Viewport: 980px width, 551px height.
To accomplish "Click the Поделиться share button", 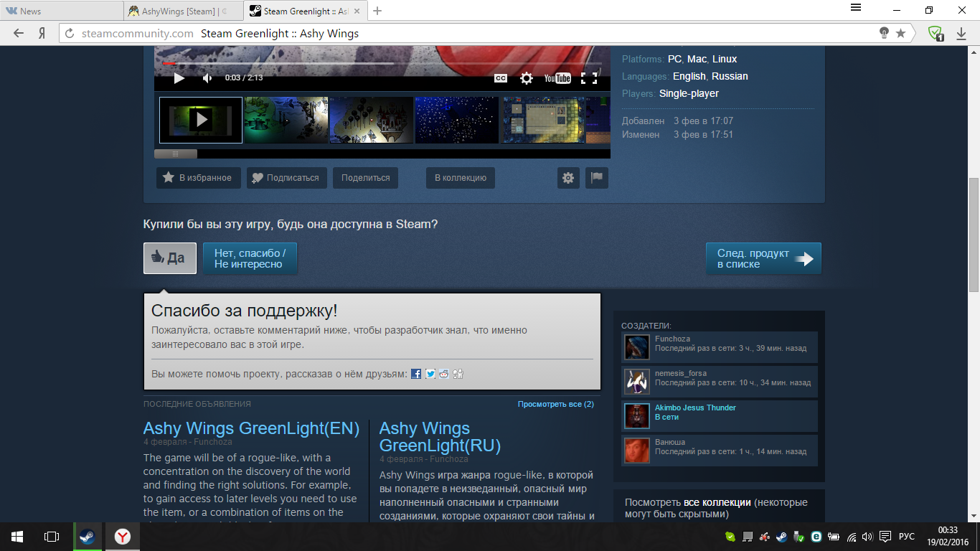I will [365, 178].
